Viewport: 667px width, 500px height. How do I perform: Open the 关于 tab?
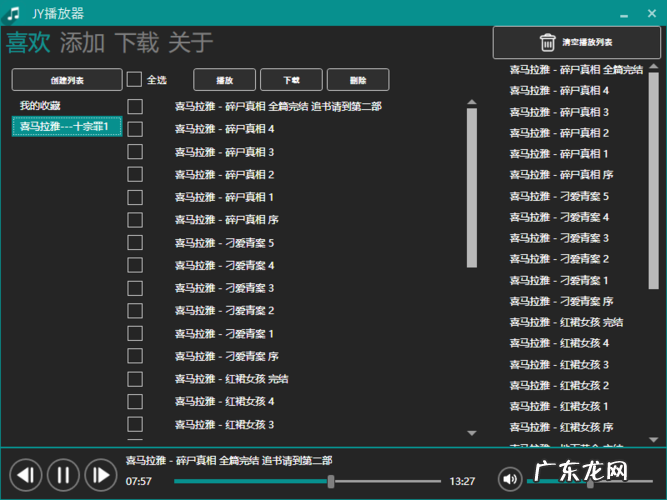191,43
